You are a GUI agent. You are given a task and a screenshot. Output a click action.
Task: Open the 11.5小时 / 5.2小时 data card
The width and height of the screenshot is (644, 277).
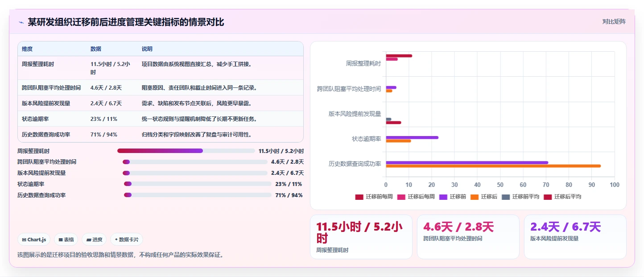(x=361, y=236)
